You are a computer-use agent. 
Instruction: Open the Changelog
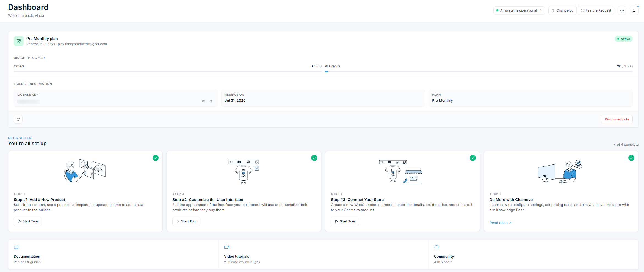[x=562, y=10]
